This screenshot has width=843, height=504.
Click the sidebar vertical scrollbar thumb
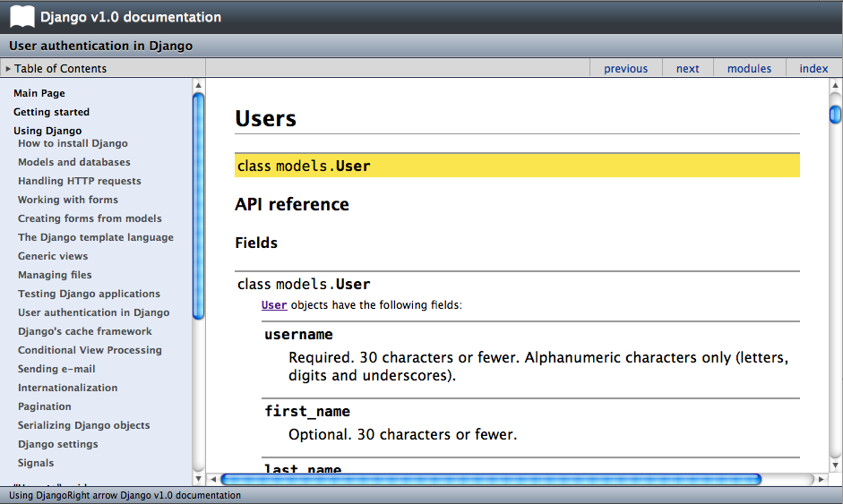pos(199,206)
